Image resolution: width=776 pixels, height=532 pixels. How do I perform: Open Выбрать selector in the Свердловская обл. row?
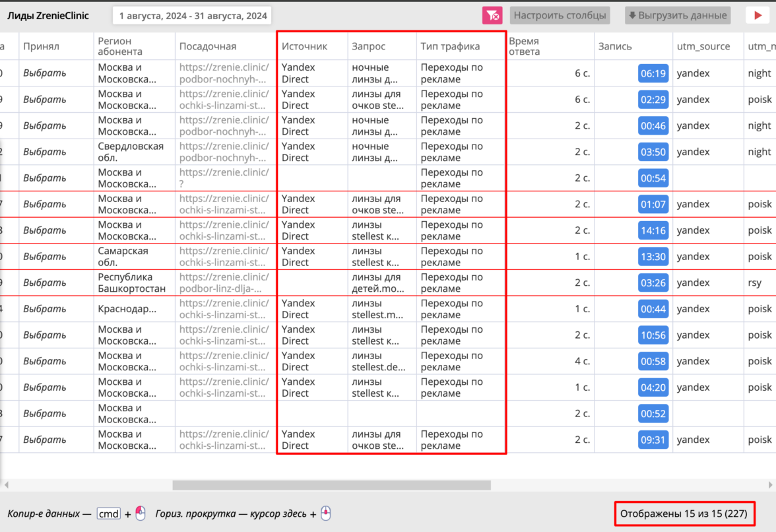45,152
